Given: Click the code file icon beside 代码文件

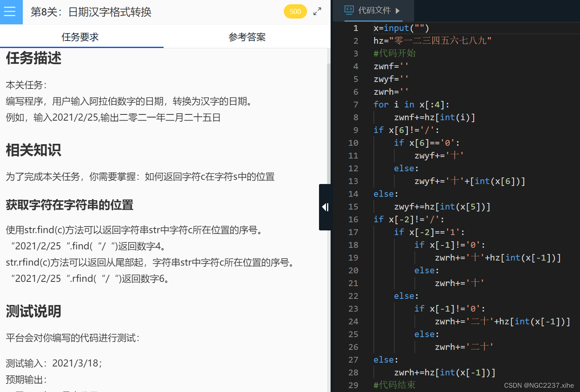Looking at the screenshot, I should click(x=348, y=11).
